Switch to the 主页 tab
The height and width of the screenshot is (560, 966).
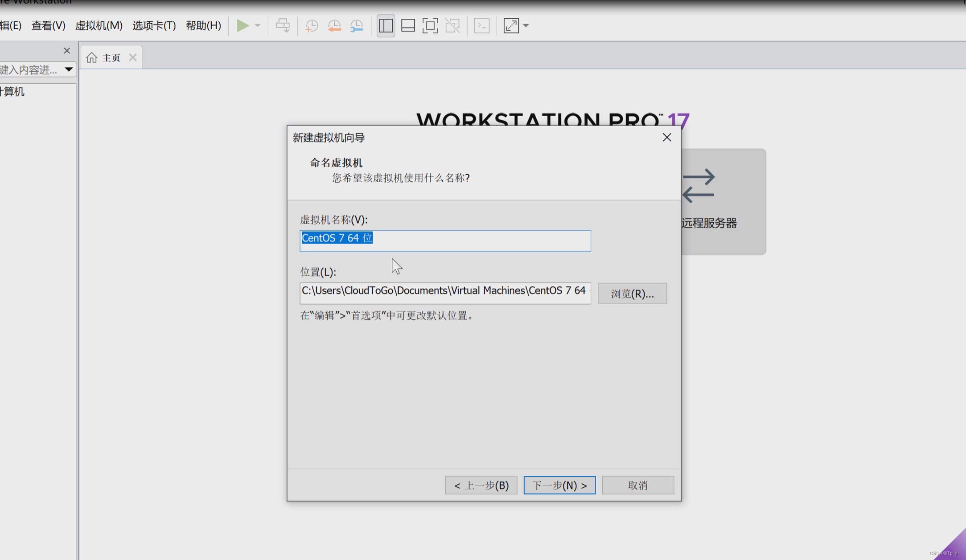(111, 57)
